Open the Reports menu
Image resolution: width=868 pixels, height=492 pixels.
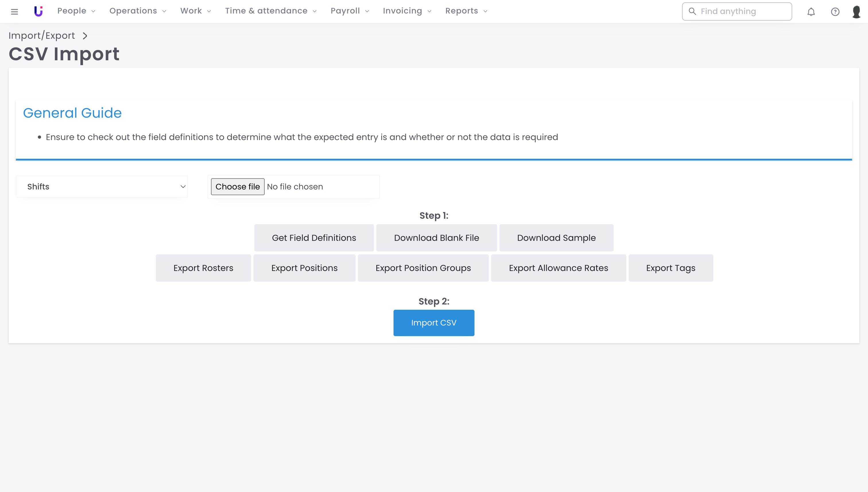pos(466,11)
